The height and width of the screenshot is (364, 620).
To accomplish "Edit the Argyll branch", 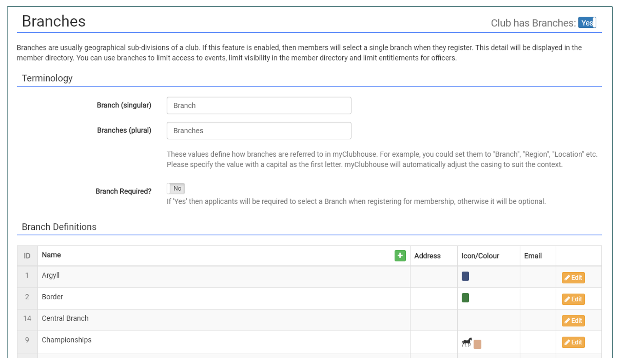I will click(573, 278).
